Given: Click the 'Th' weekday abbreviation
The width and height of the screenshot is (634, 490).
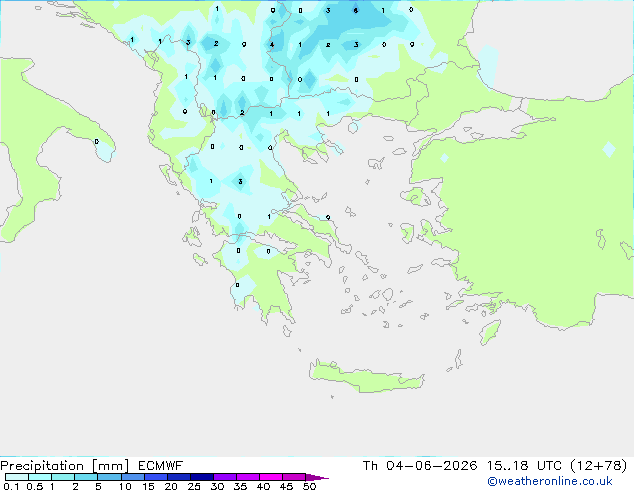Looking at the screenshot, I should 370,466.
